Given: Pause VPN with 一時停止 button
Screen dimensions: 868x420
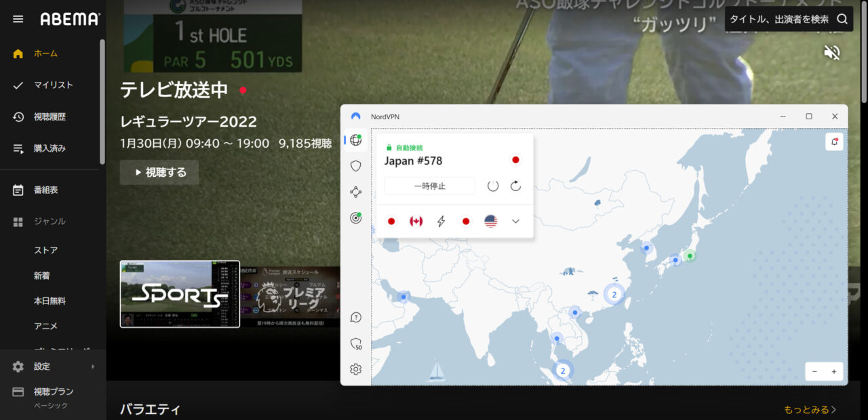Looking at the screenshot, I should 429,186.
